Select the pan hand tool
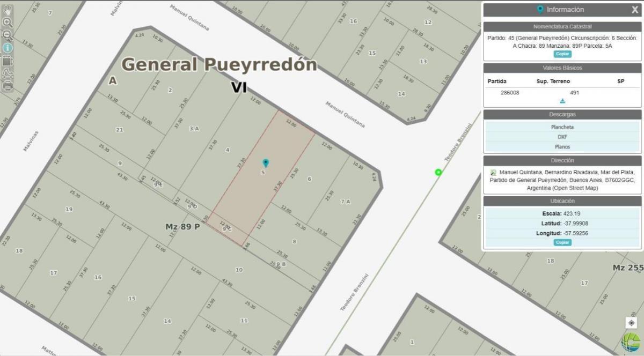 point(8,10)
